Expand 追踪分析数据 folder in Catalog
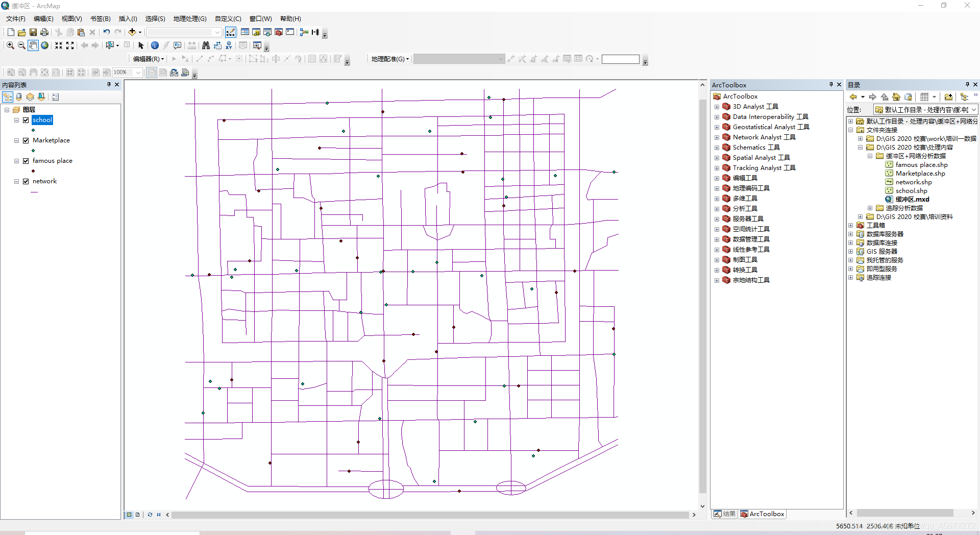Image resolution: width=980 pixels, height=535 pixels. (870, 208)
